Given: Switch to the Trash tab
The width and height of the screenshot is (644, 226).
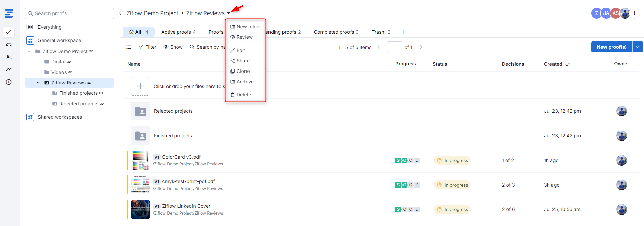Looking at the screenshot, I should (381, 32).
